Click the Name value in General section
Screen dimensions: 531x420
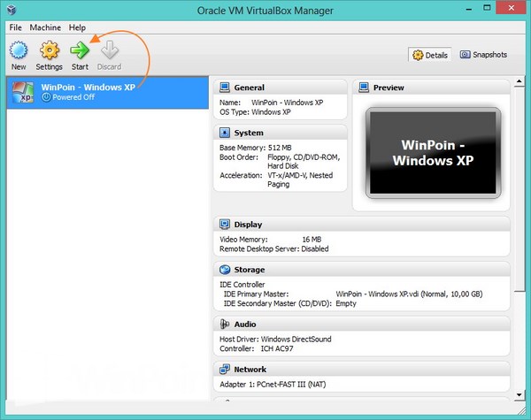coord(287,103)
